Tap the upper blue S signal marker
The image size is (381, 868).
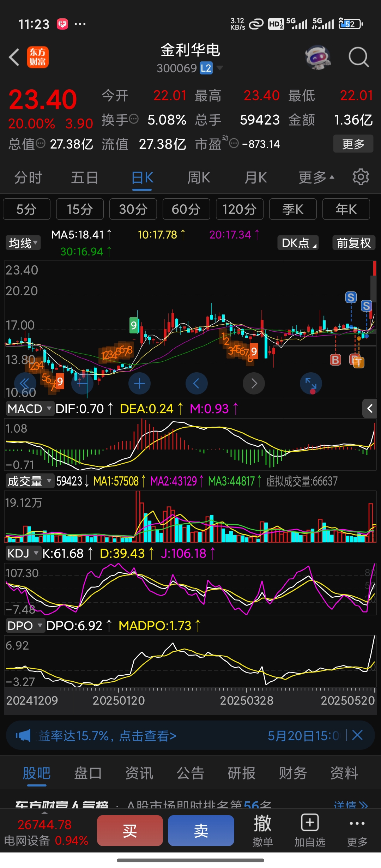351,297
